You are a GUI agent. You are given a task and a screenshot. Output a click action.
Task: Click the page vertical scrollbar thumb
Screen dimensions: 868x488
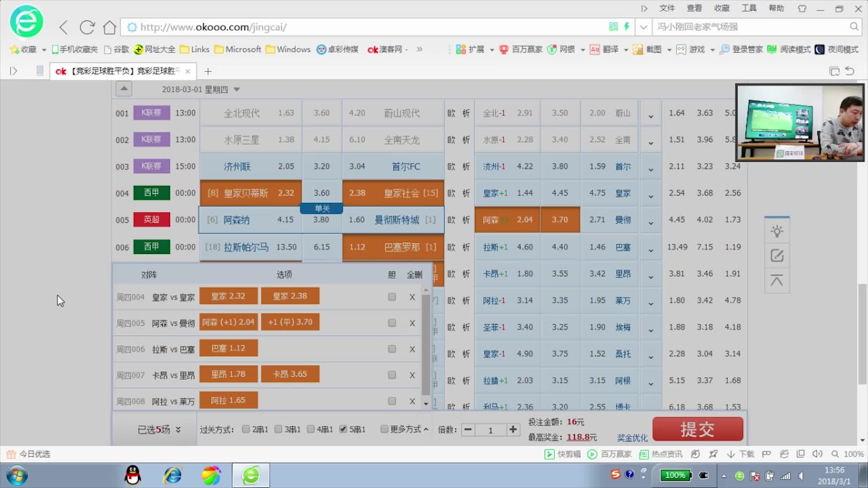(x=863, y=334)
